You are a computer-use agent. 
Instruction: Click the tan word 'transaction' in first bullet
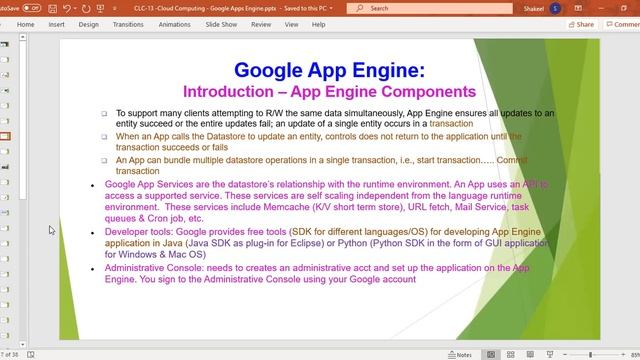click(x=451, y=124)
